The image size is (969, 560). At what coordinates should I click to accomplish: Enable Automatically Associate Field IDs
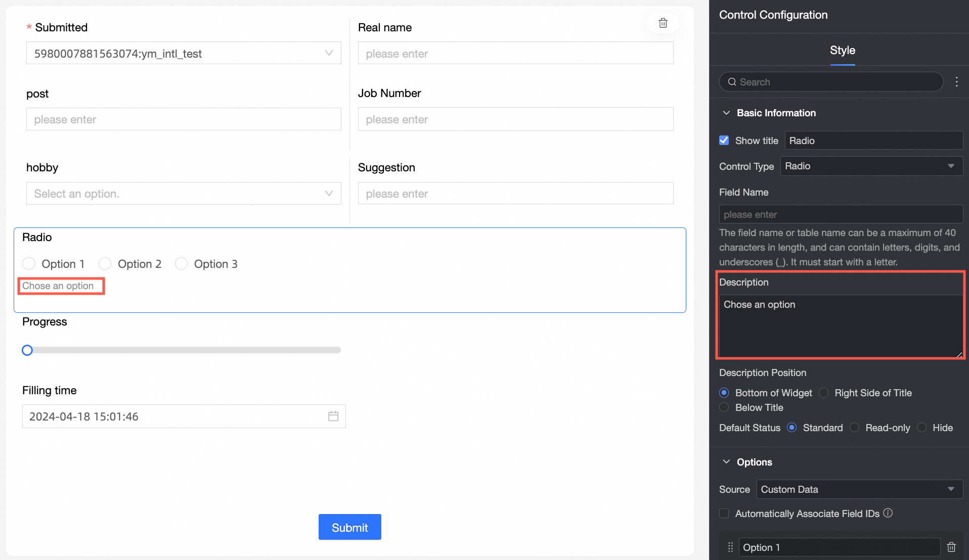pyautogui.click(x=724, y=514)
